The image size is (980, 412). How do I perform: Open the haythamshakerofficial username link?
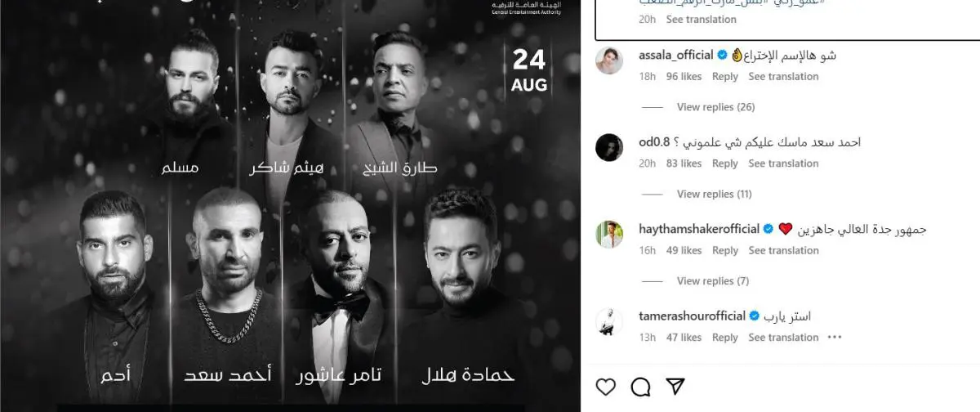pos(699,229)
